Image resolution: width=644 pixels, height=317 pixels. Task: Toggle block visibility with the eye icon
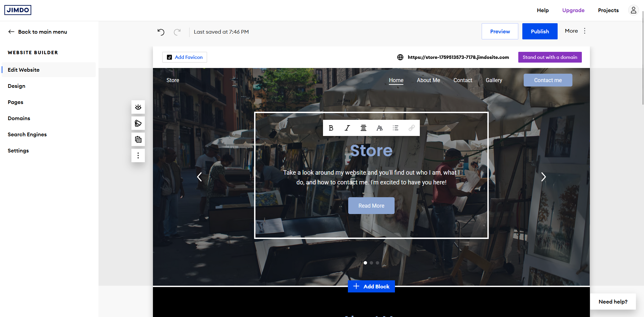click(x=138, y=107)
